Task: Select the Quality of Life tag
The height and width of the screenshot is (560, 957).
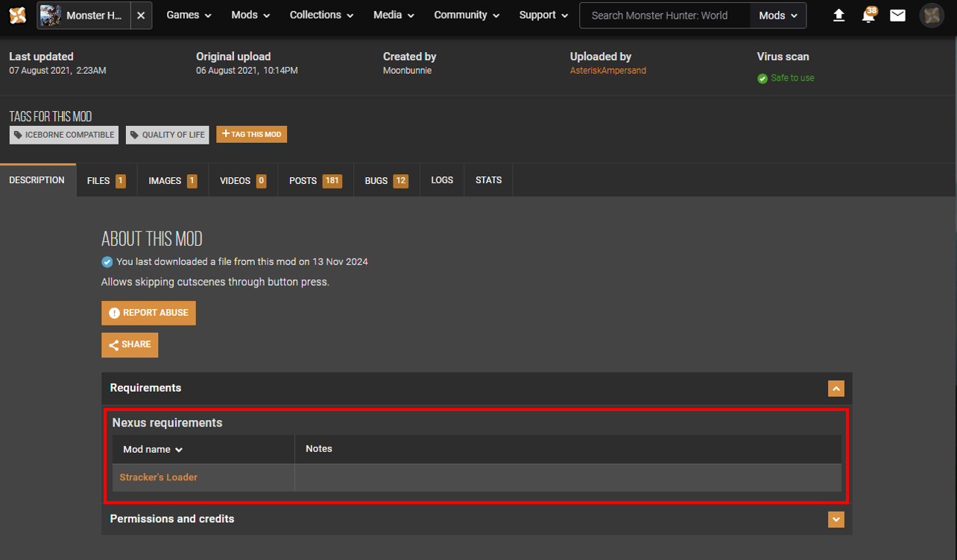Action: coord(167,135)
